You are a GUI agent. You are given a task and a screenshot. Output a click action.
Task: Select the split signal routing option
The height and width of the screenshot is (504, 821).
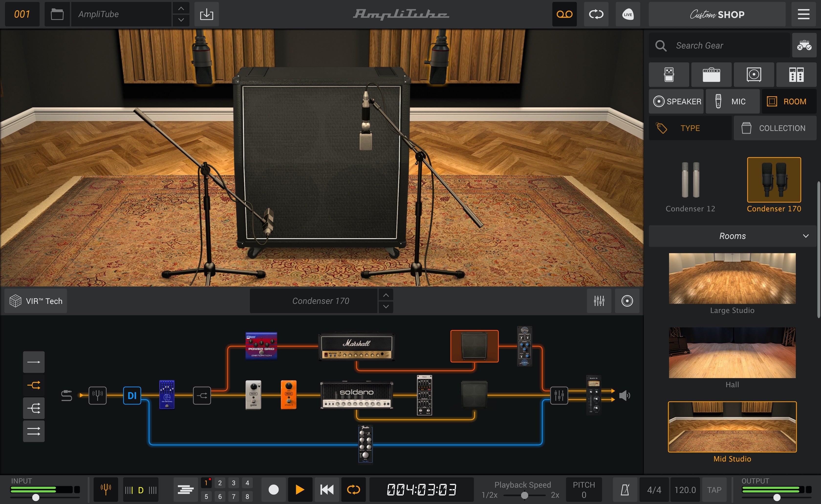[x=34, y=385]
